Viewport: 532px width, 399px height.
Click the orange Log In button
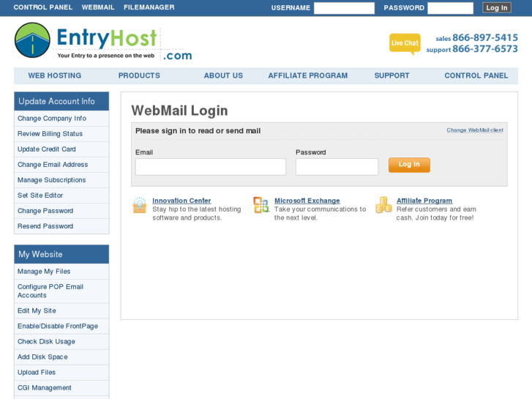[x=409, y=165]
